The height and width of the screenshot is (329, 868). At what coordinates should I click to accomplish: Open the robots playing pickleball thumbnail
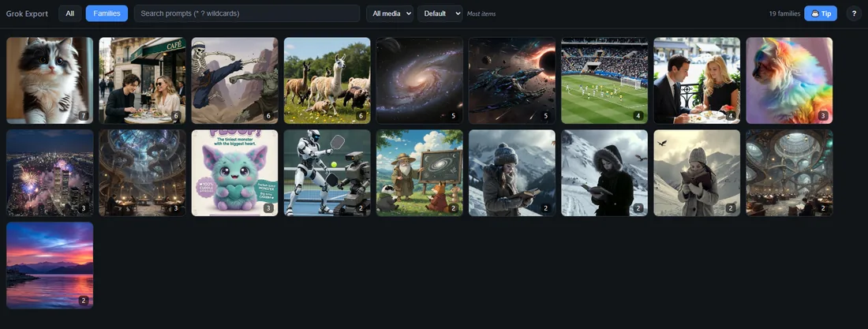pos(327,173)
